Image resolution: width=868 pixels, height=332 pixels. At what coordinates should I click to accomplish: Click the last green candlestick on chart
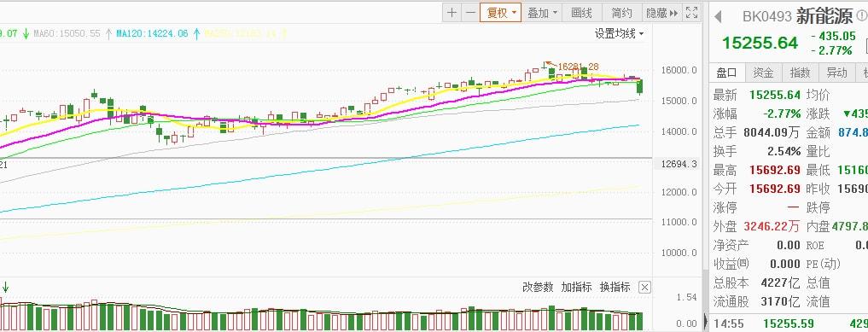[x=640, y=87]
